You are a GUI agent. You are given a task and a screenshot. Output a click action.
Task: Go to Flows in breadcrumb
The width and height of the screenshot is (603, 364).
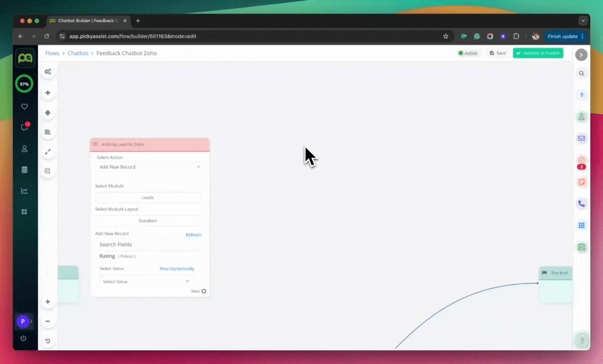[52, 53]
